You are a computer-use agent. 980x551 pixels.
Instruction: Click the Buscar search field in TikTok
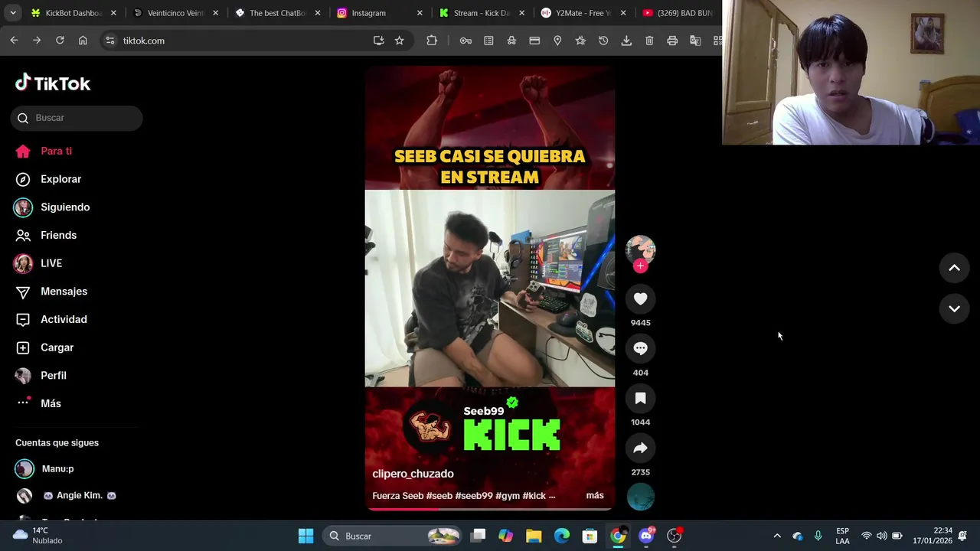pyautogui.click(x=77, y=118)
